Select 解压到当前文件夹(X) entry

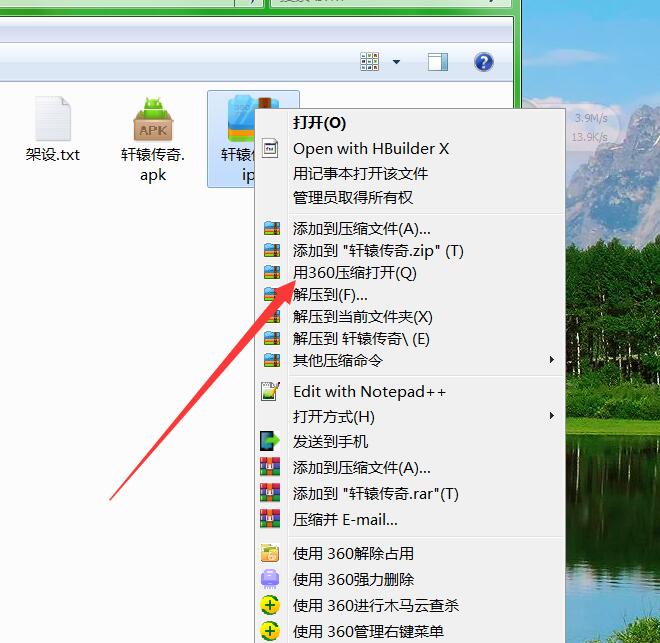coord(362,316)
